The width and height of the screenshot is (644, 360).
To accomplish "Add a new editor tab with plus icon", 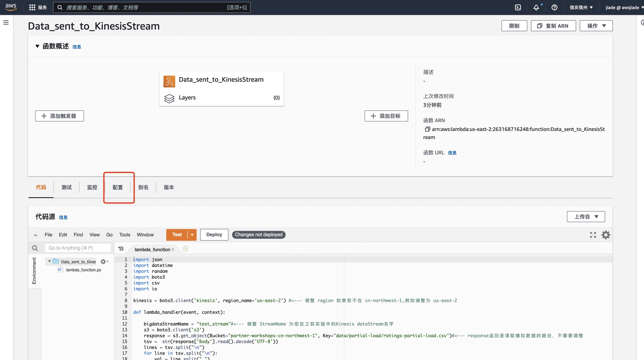I will coord(186,249).
